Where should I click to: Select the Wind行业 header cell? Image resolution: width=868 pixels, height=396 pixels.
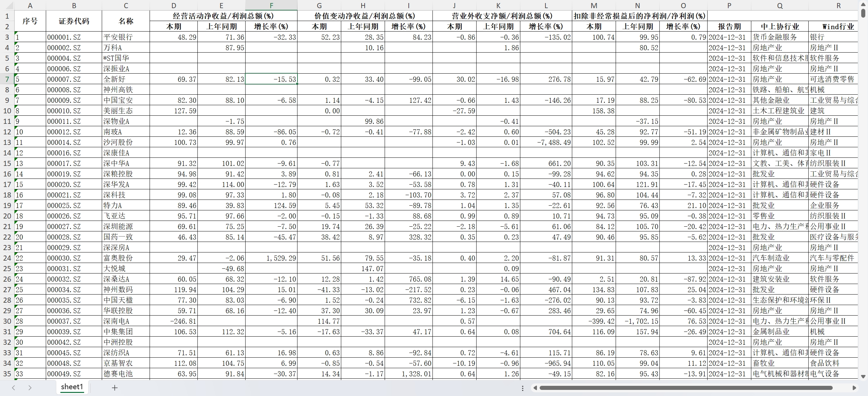(x=838, y=26)
